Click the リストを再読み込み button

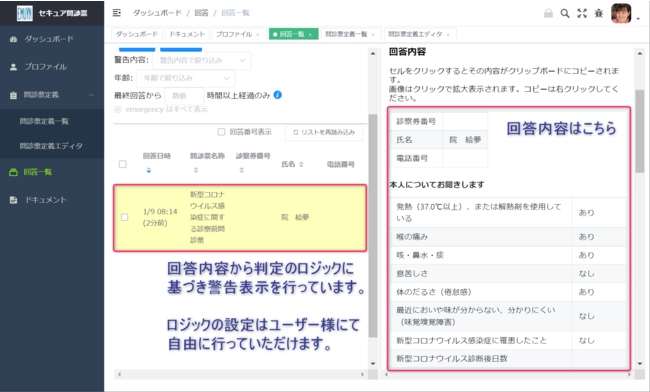[x=324, y=132]
